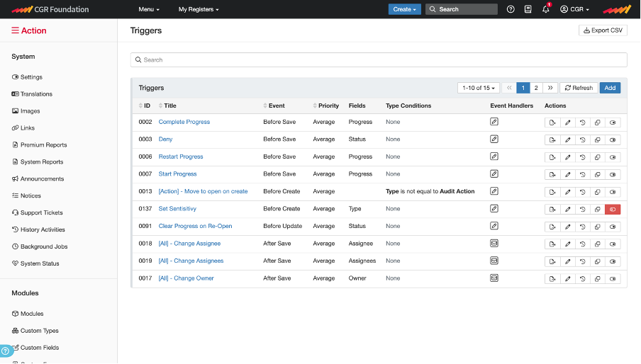Refresh the Triggers table

(579, 88)
